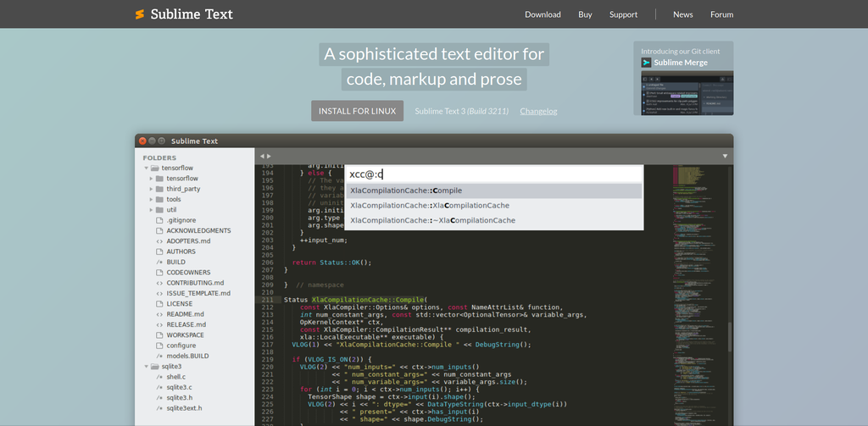The image size is (868, 426).
Task: Click the tab navigate back arrow
Action: pyautogui.click(x=262, y=156)
